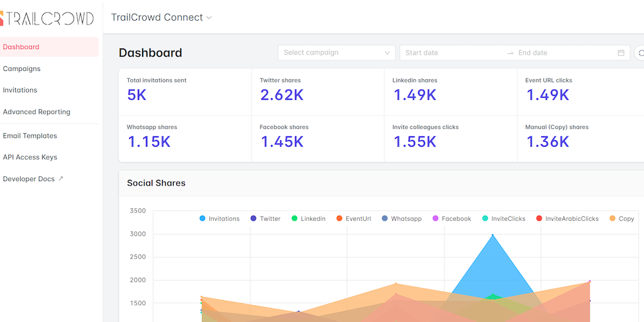Viewport: 644px width, 322px height.
Task: Toggle InviteClicks legend entry
Action: click(x=503, y=219)
